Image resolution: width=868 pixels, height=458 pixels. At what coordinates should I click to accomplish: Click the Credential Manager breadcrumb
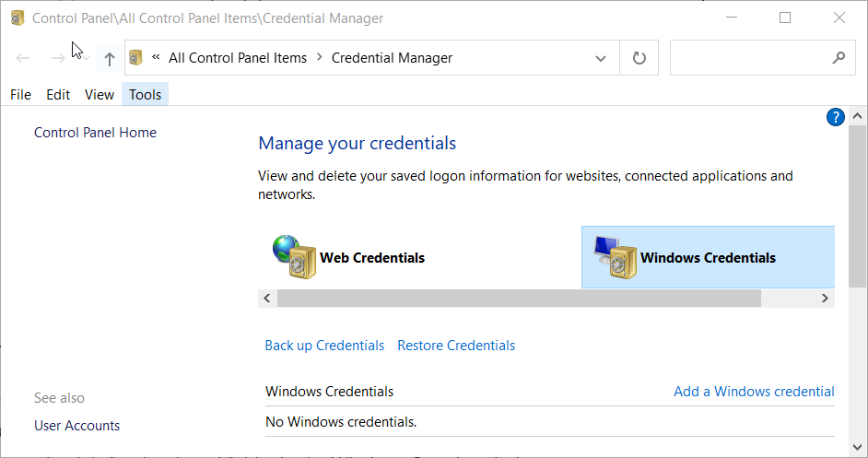pos(392,58)
